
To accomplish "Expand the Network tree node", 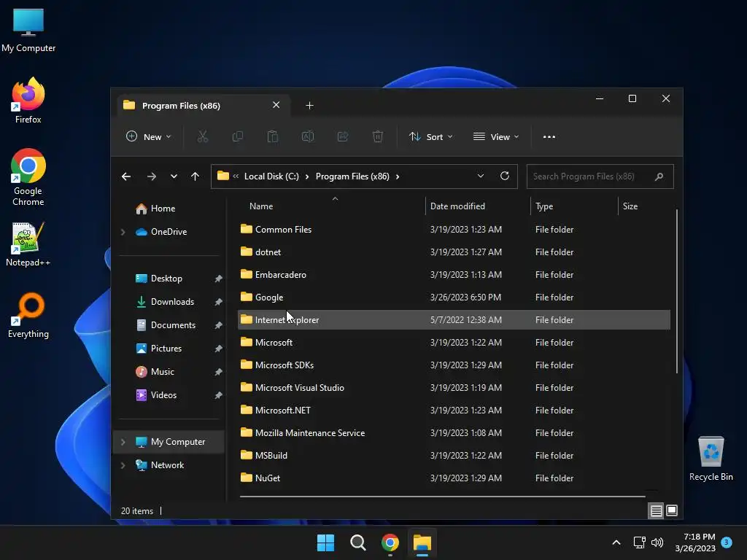I will pyautogui.click(x=123, y=465).
